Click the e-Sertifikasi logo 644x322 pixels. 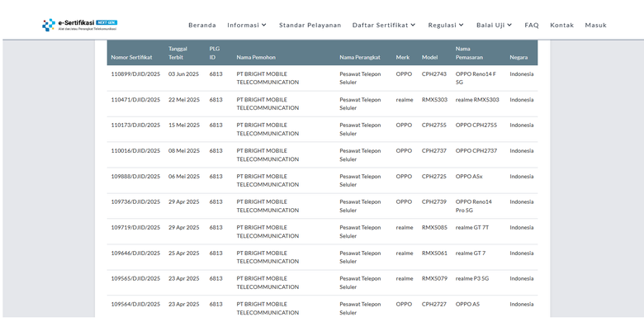pyautogui.click(x=80, y=25)
